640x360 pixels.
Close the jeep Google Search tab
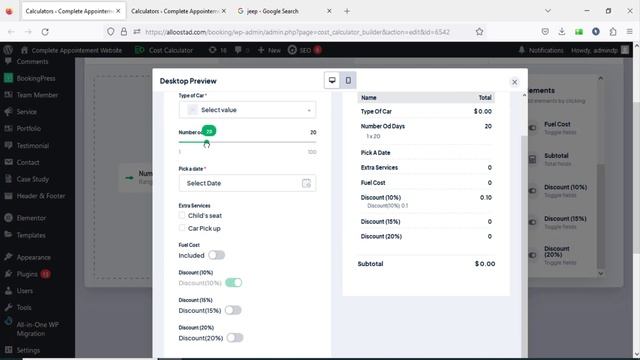coord(329,11)
